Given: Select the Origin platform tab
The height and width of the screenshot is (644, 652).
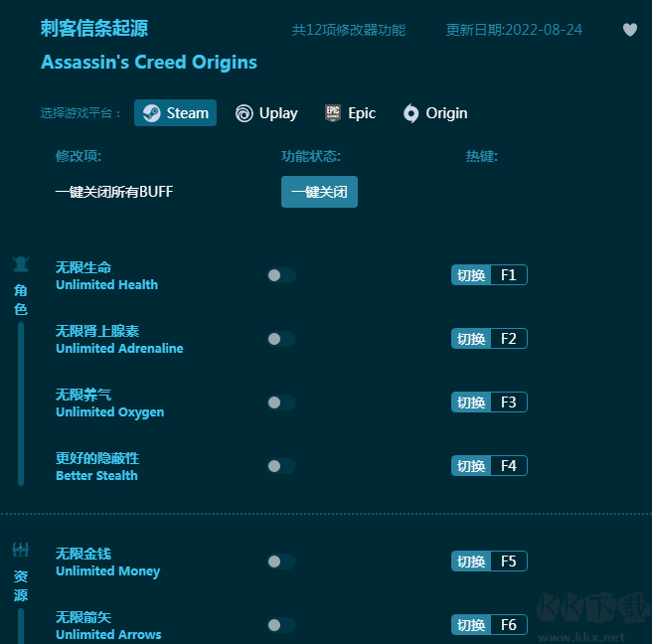Looking at the screenshot, I should (x=435, y=113).
